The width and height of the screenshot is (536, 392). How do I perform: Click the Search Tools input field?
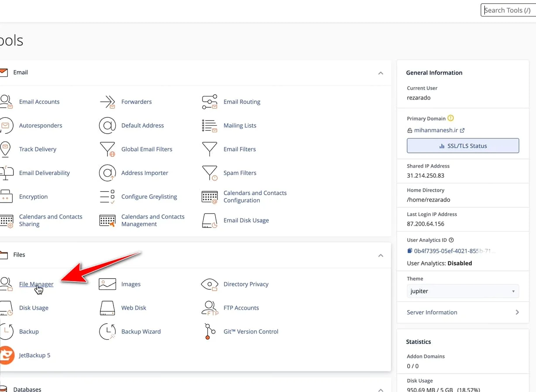tap(508, 10)
